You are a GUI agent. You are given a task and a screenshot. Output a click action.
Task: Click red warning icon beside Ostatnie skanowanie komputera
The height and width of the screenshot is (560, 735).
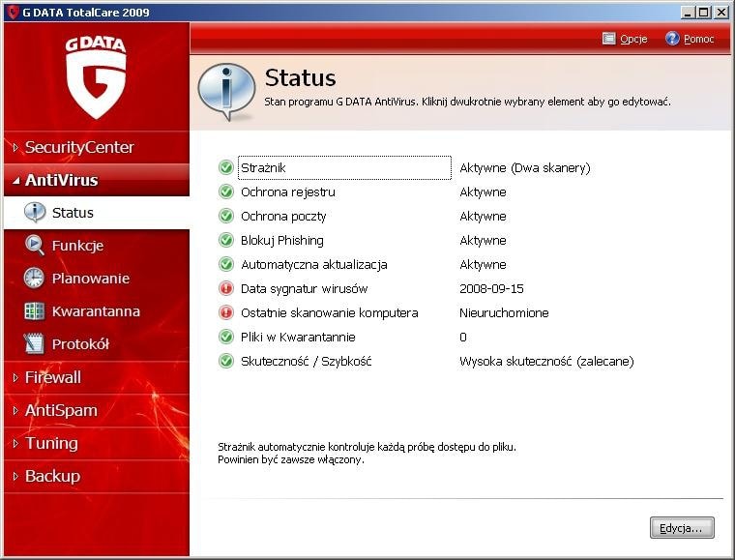[x=226, y=312]
